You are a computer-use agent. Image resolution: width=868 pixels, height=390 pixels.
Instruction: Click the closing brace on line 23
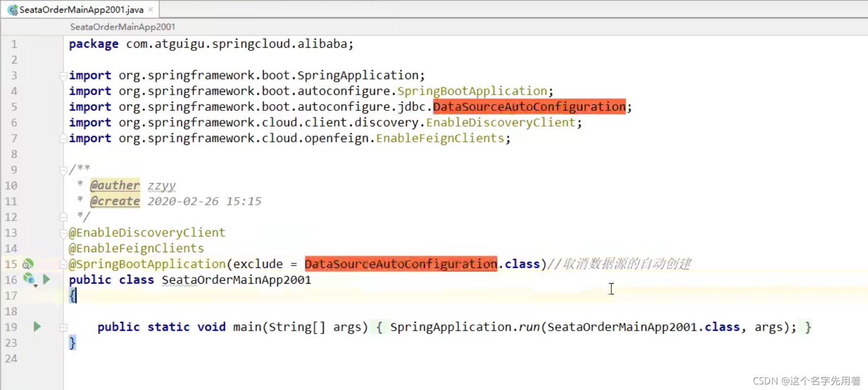pyautogui.click(x=72, y=343)
